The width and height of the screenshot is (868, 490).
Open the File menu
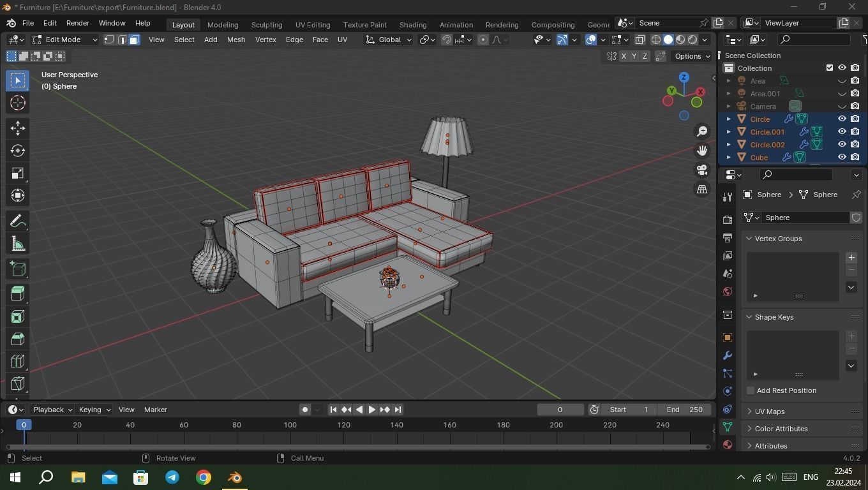click(x=28, y=23)
